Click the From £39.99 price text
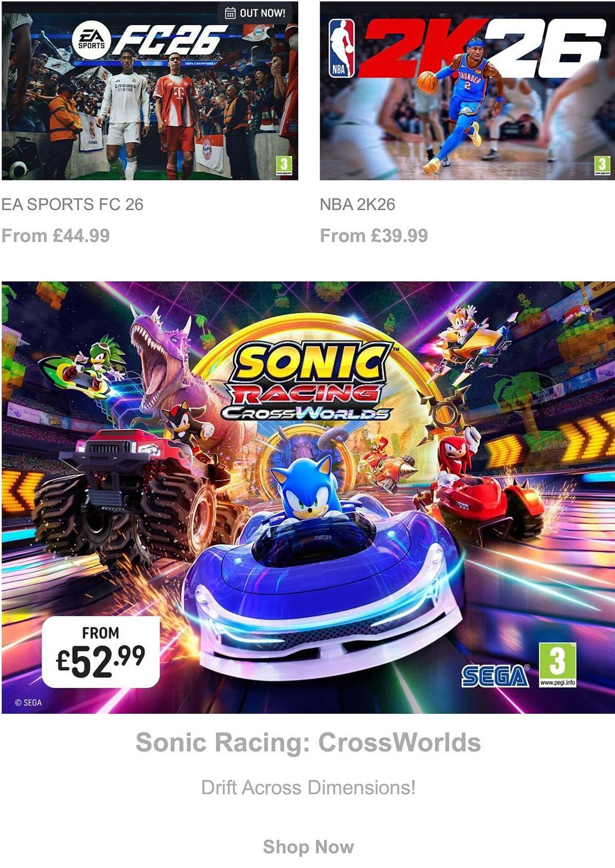 (x=374, y=236)
